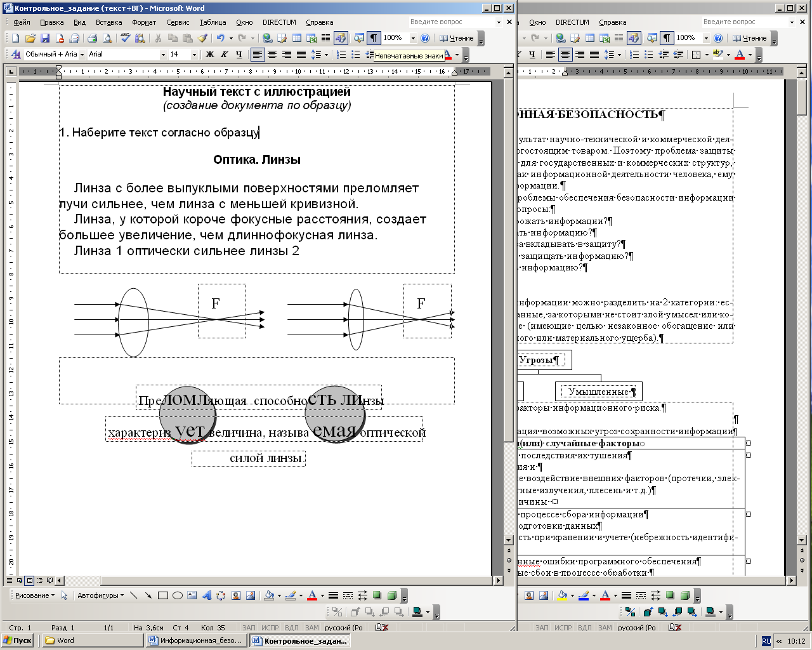The image size is (812, 650).
Task: Open the Файл menu
Action: (22, 22)
